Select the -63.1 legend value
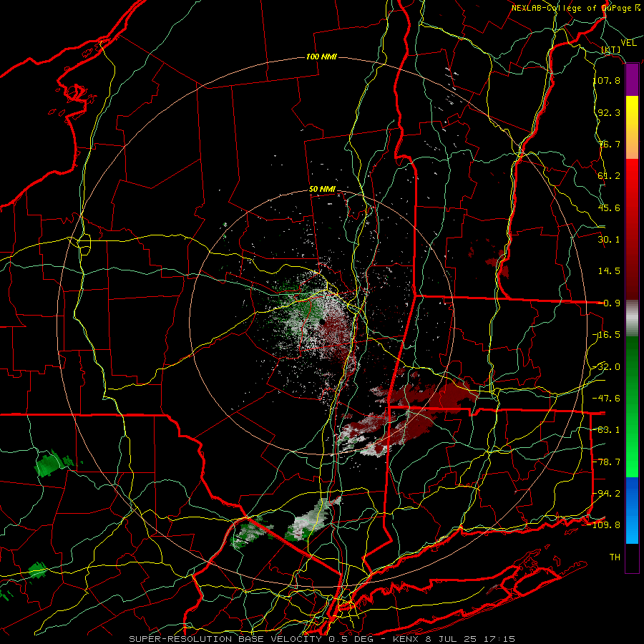Viewport: 644px width, 644px height. point(607,430)
